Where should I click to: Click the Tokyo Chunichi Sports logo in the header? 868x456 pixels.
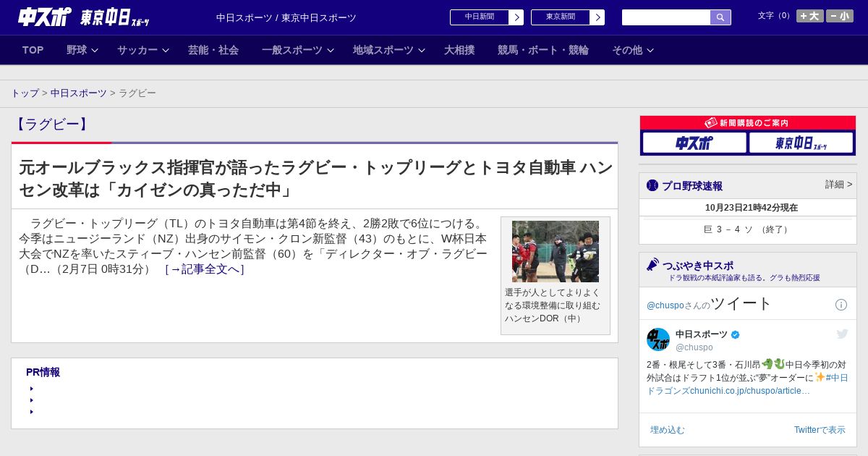(114, 17)
